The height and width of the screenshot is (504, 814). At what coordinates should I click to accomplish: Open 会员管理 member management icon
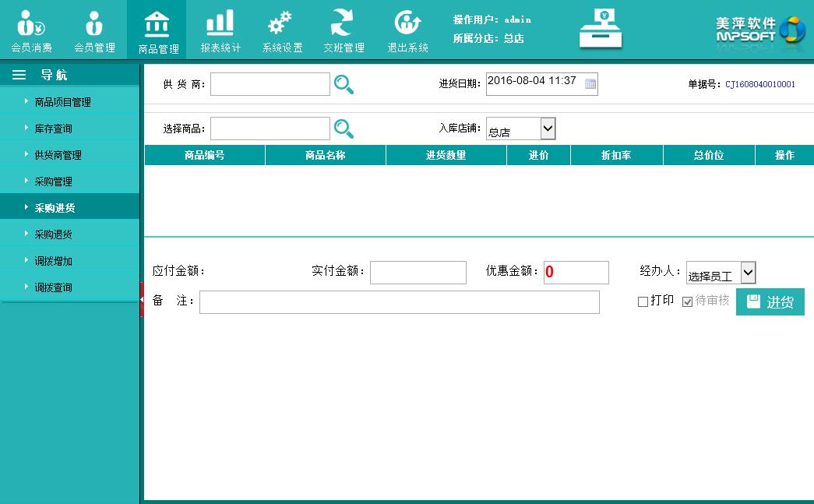[x=94, y=25]
